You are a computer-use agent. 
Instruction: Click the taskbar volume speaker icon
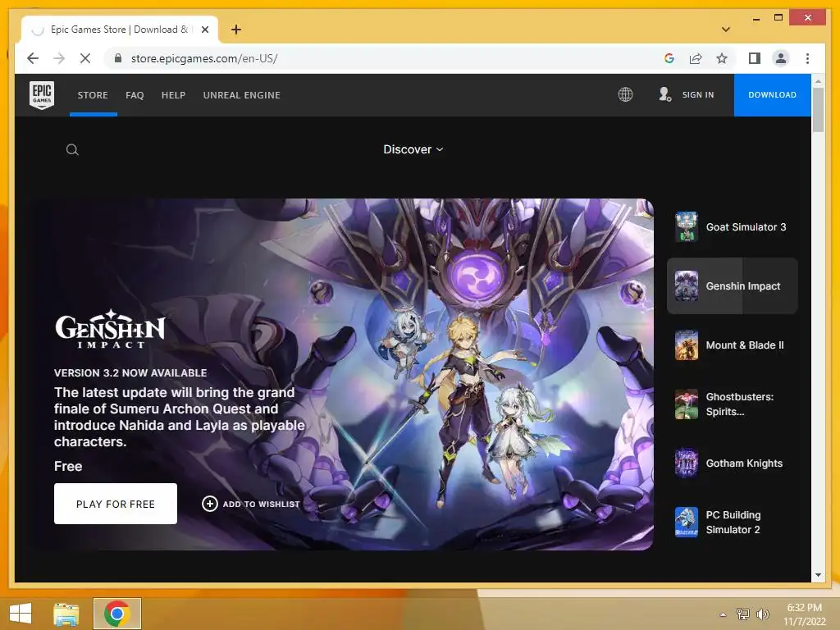pyautogui.click(x=762, y=614)
